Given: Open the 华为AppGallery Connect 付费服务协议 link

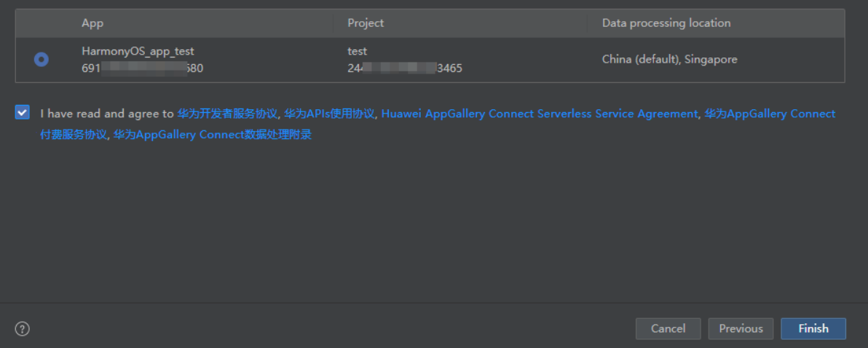Looking at the screenshot, I should pyautogui.click(x=438, y=124).
